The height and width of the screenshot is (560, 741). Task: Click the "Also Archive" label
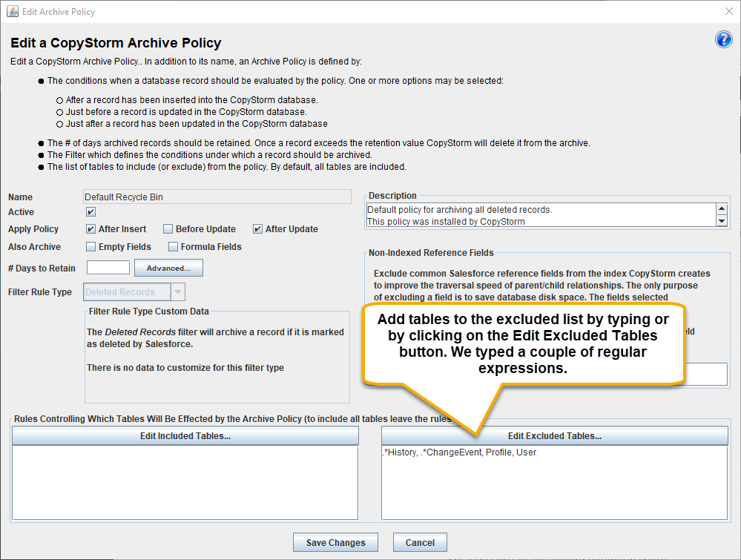[35, 247]
